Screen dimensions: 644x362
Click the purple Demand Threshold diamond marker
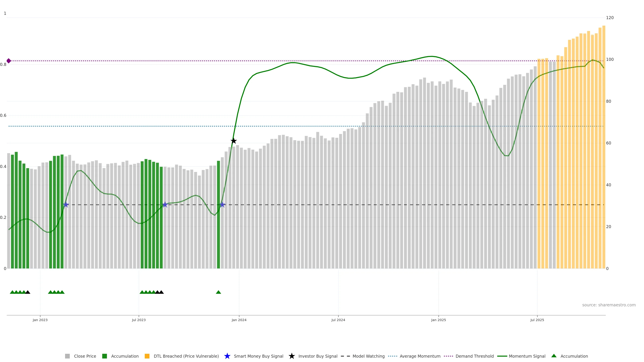point(9,61)
